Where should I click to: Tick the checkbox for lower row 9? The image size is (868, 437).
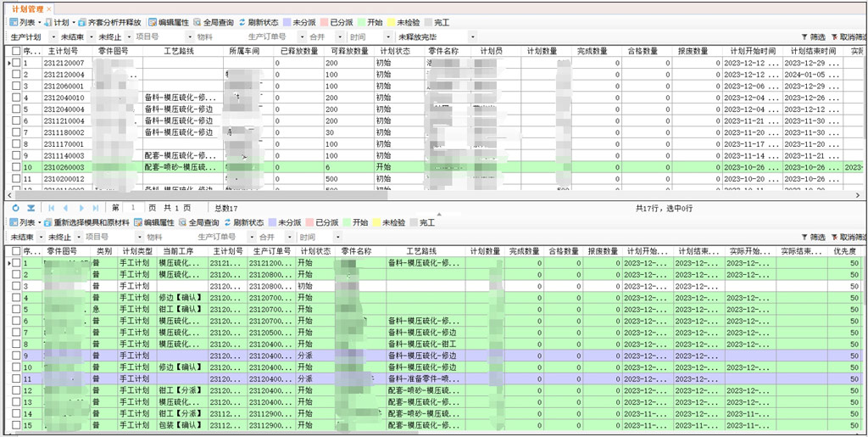coord(16,356)
